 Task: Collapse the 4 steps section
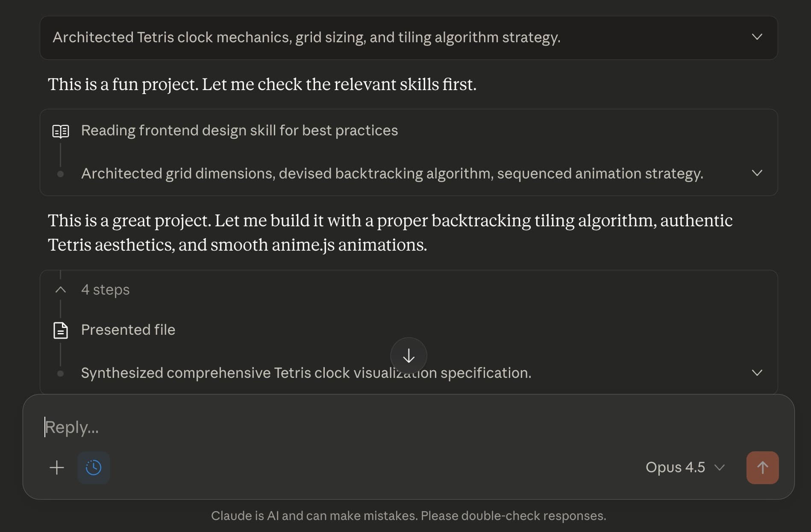(61, 290)
